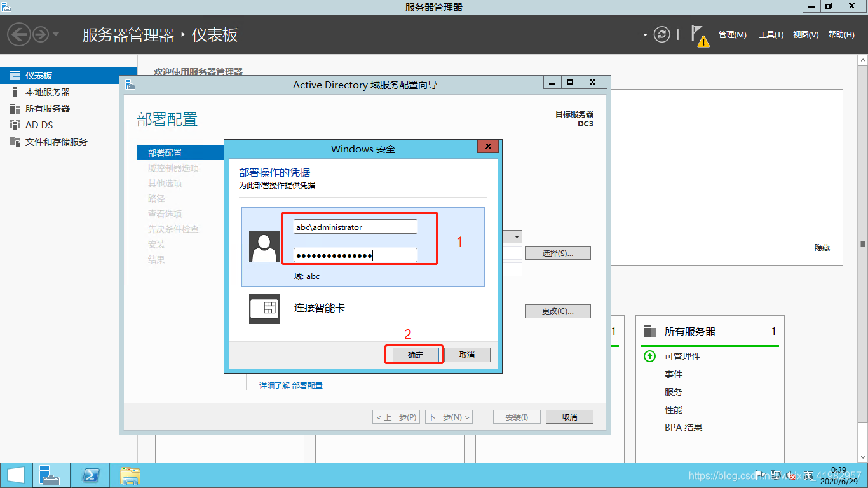
Task: Select the 路径 wizard step
Action: 156,199
